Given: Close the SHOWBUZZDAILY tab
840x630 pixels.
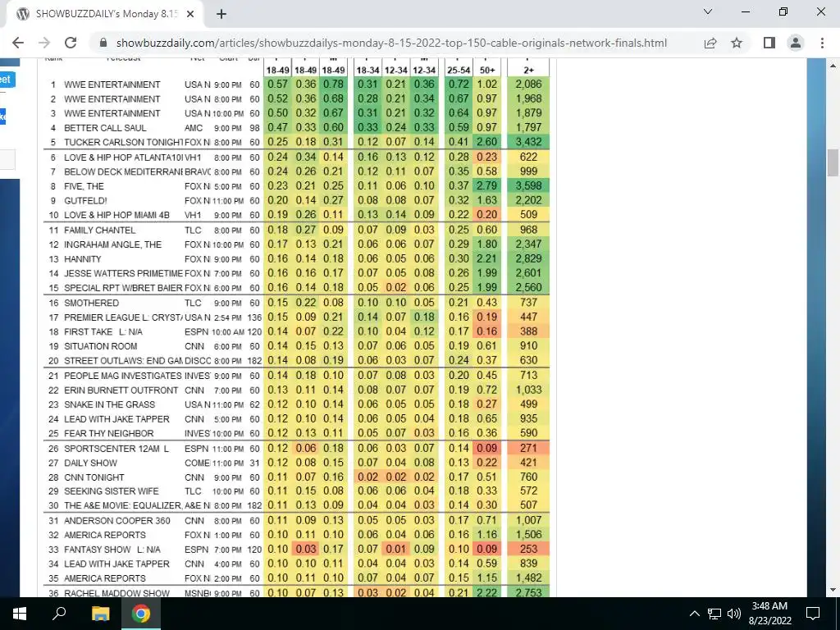Looking at the screenshot, I should click(x=190, y=15).
